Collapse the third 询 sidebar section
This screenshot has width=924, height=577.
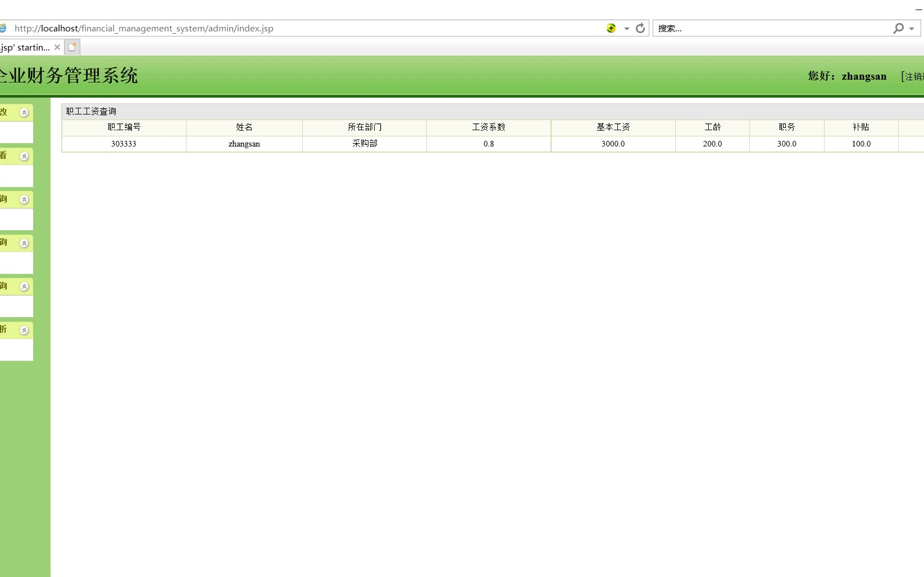coord(24,287)
